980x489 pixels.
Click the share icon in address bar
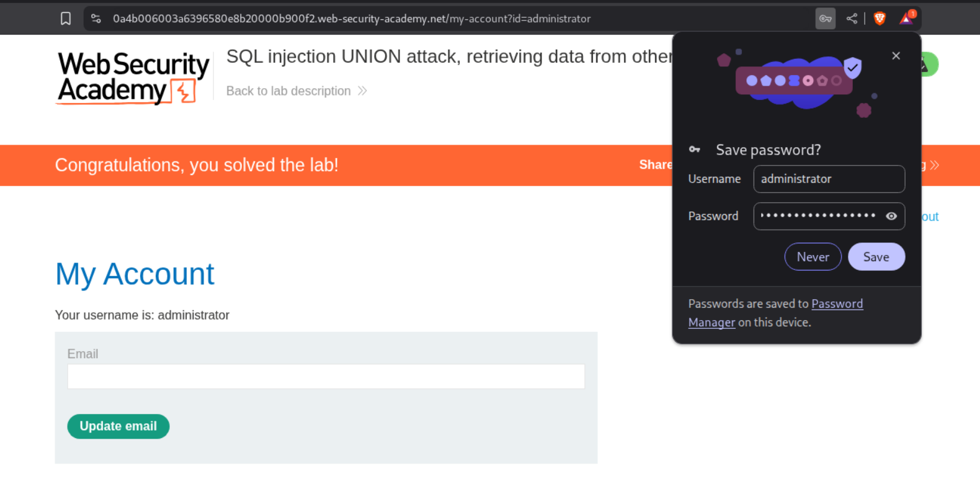(852, 19)
